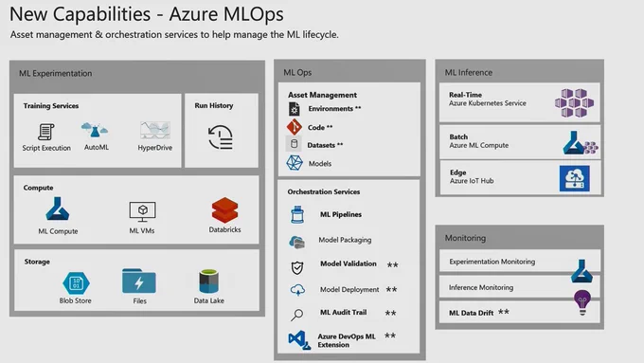Click the 'AutoML' label

coord(97,147)
